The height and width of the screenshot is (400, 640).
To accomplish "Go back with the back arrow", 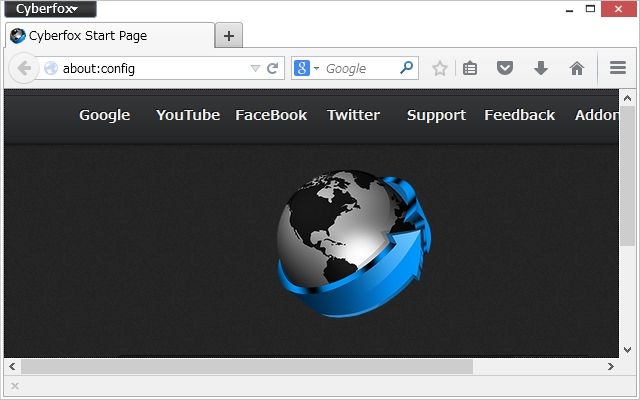I will (24, 68).
